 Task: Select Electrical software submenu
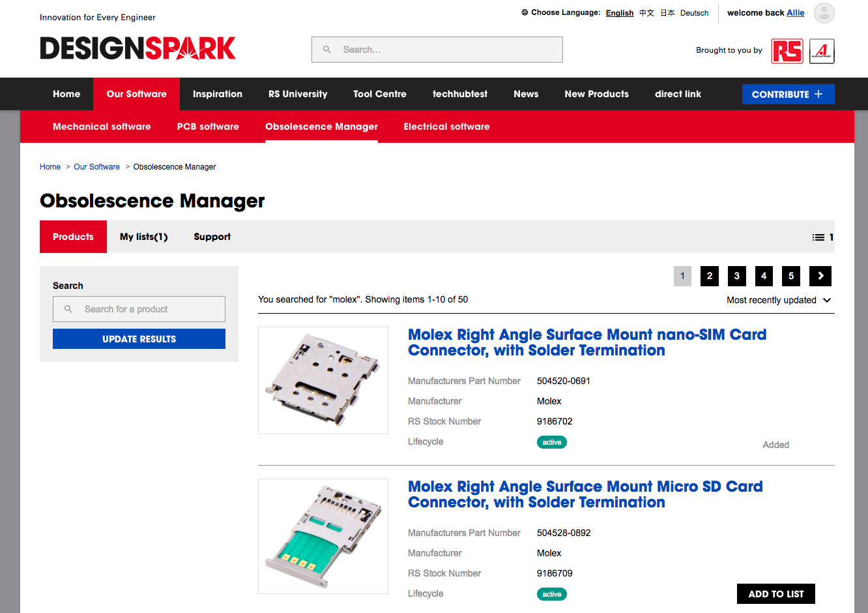pos(446,127)
